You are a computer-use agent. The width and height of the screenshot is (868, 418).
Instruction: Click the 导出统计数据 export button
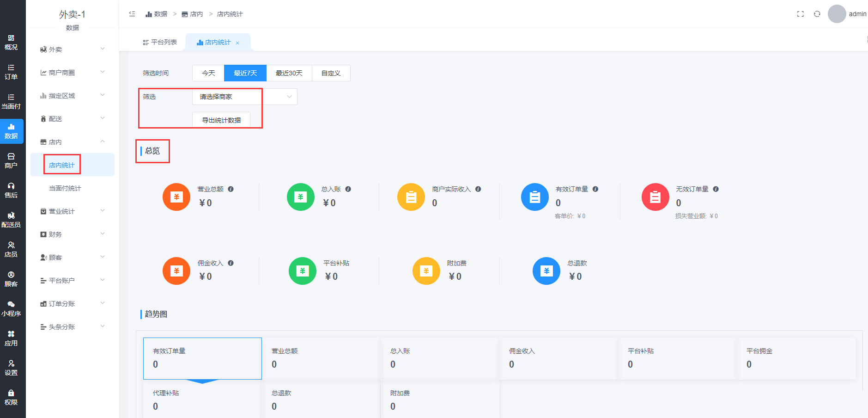tap(221, 120)
